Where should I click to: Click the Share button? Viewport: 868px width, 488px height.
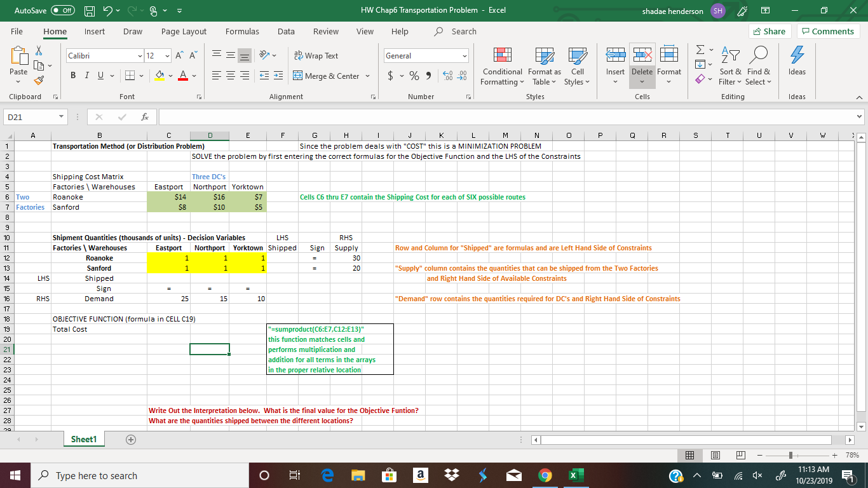(769, 30)
